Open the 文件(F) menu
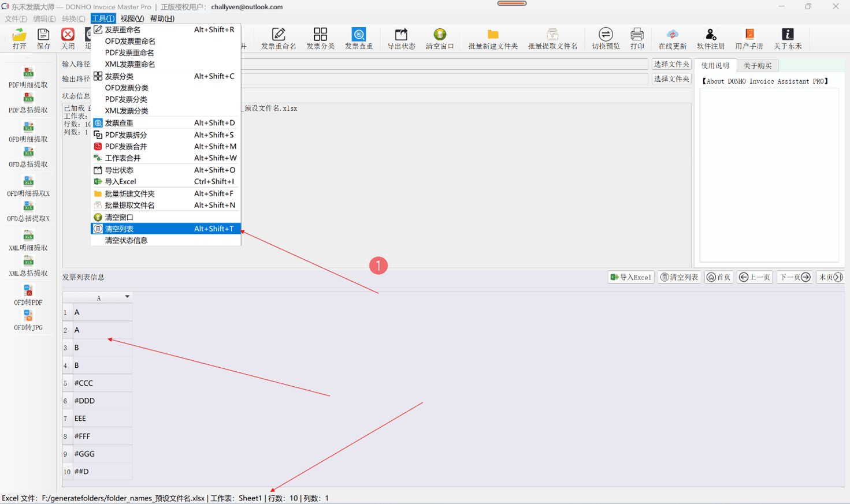The height and width of the screenshot is (504, 850). point(16,18)
